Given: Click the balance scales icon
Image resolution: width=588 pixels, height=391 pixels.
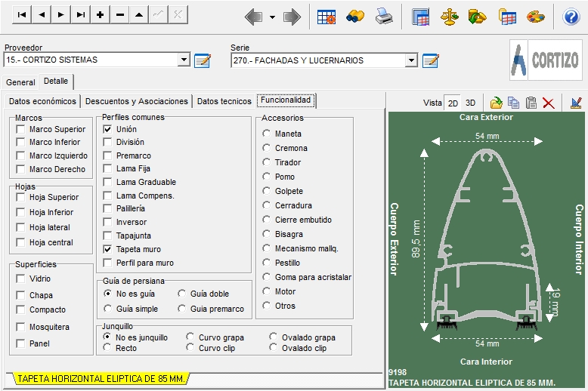Looking at the screenshot, I should pos(449,17).
